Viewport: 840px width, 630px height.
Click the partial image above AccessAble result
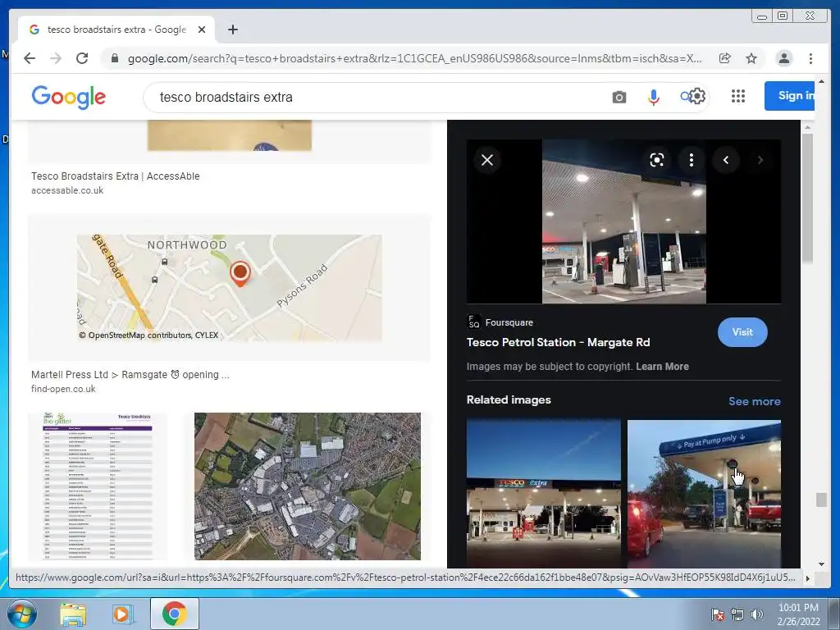click(230, 135)
